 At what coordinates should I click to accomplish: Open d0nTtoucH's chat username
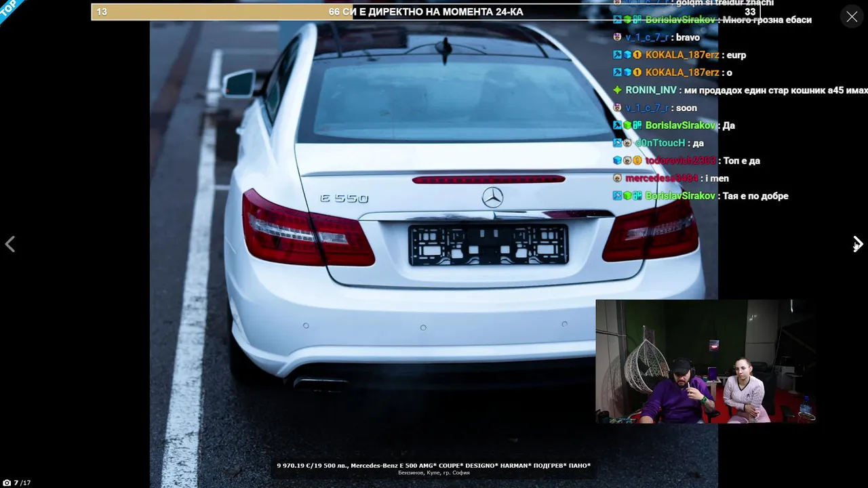tap(660, 143)
